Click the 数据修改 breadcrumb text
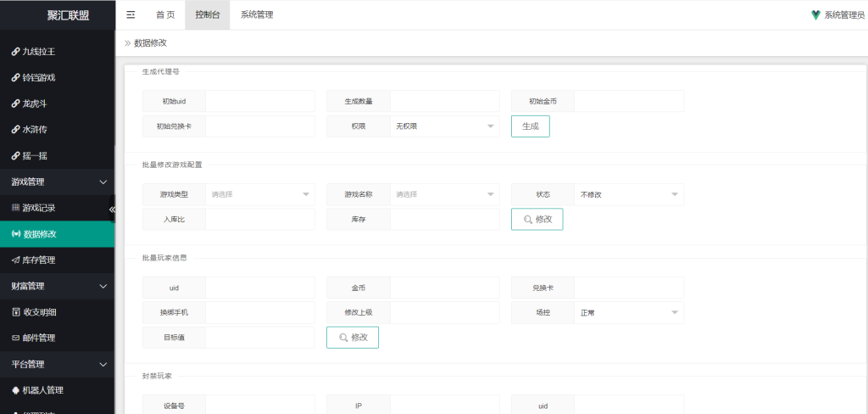 click(x=151, y=42)
